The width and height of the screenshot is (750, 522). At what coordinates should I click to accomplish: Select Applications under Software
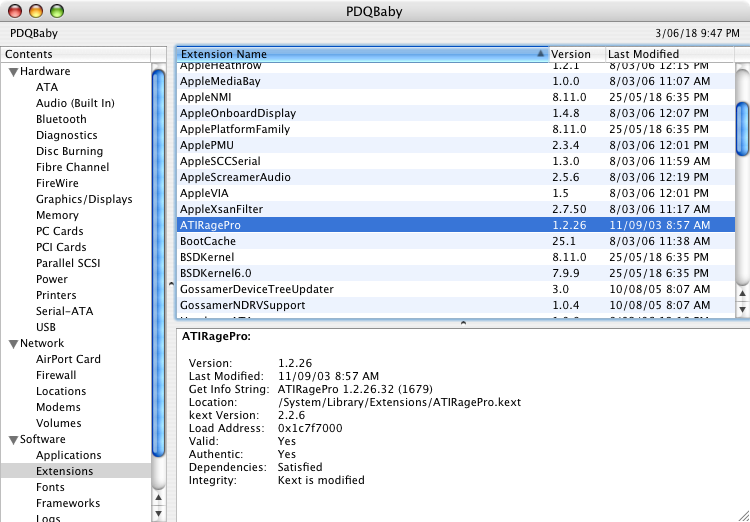[69, 455]
